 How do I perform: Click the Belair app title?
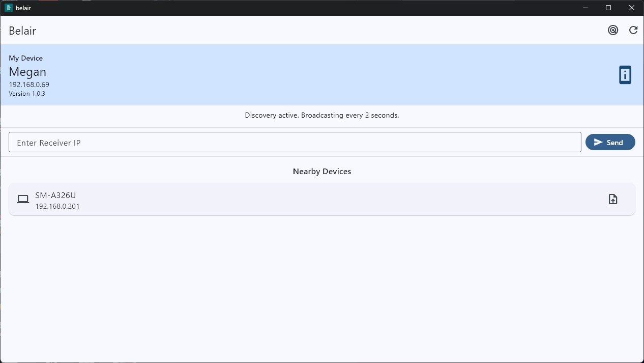click(22, 31)
